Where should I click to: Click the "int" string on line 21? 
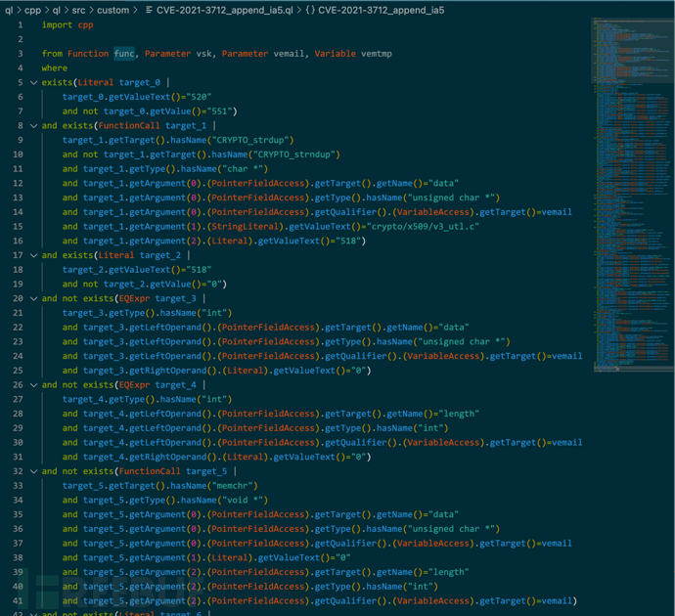214,313
